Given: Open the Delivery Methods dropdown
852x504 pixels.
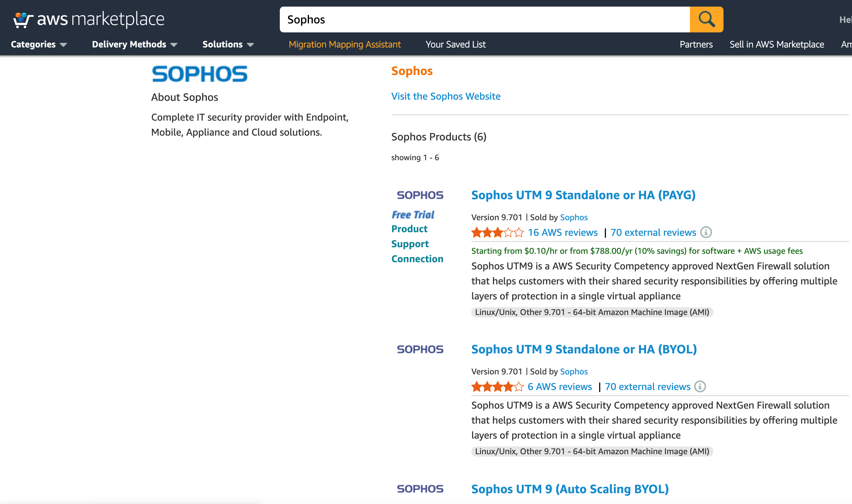Looking at the screenshot, I should tap(134, 44).
